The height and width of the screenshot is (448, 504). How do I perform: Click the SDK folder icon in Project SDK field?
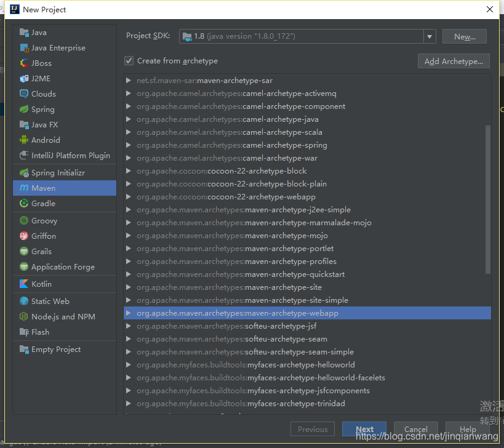pos(187,37)
